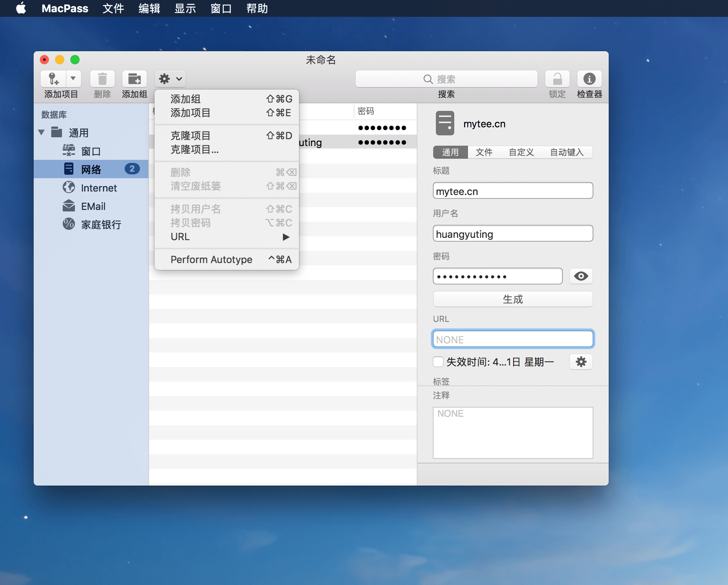The image size is (728, 585).
Task: Click the 网络 group badge showing 2
Action: (x=132, y=169)
